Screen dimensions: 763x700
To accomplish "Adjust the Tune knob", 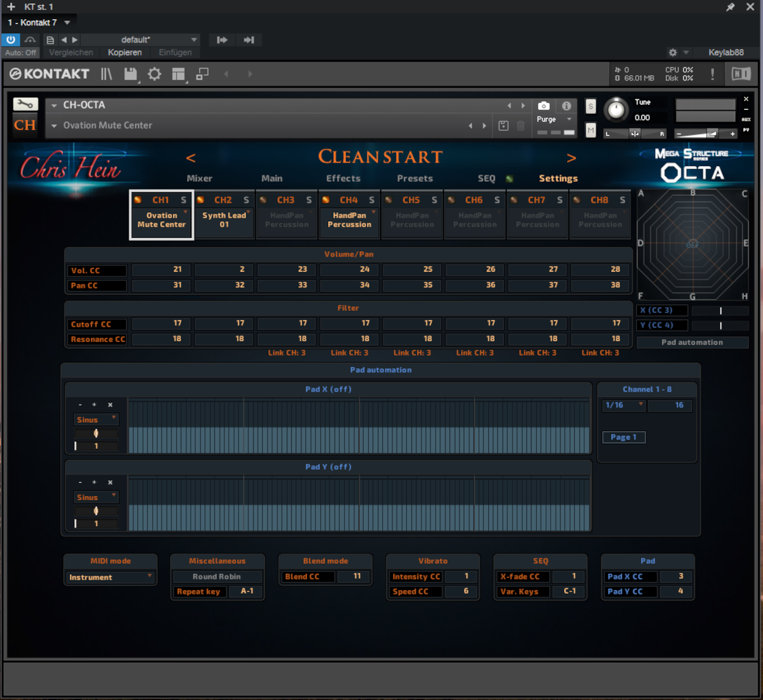I will click(x=615, y=110).
